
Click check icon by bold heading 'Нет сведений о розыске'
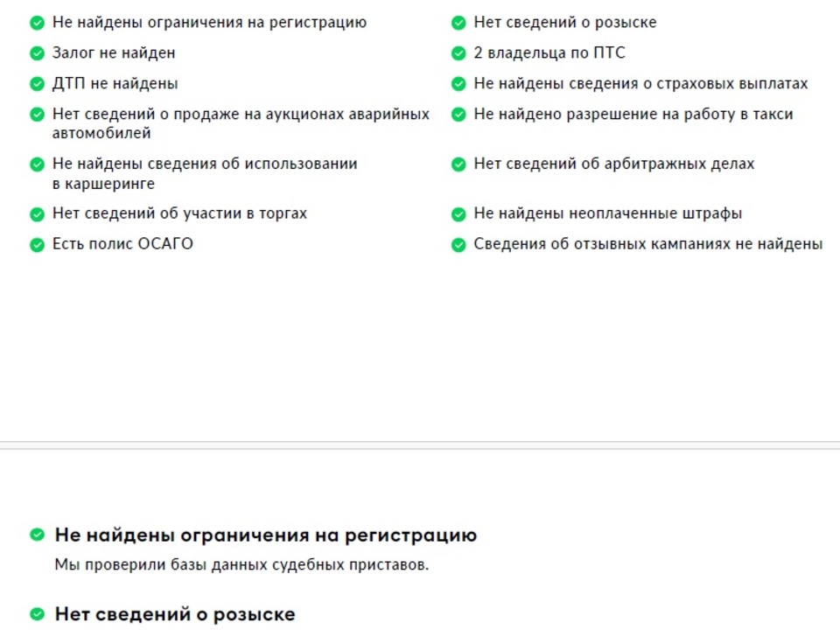tap(37, 614)
